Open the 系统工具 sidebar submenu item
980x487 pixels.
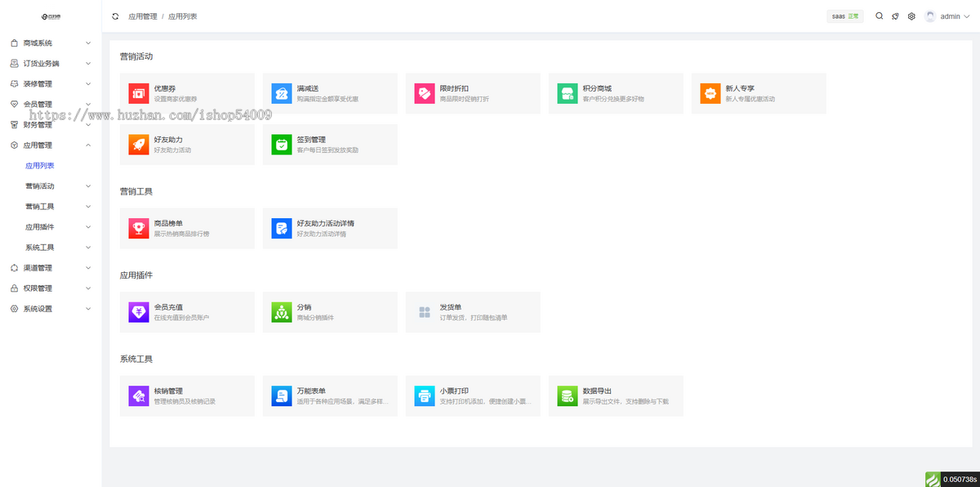pos(51,247)
